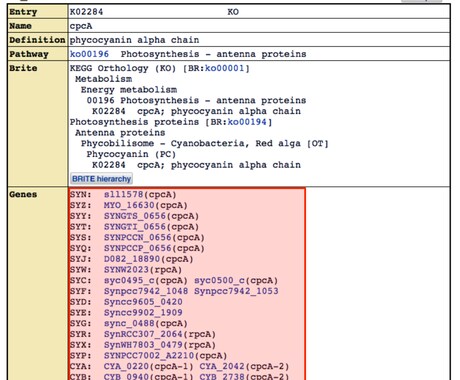Image resolution: width=460 pixels, height=380 pixels.
Task: Click the SYY: organism code
Action: [80, 216]
